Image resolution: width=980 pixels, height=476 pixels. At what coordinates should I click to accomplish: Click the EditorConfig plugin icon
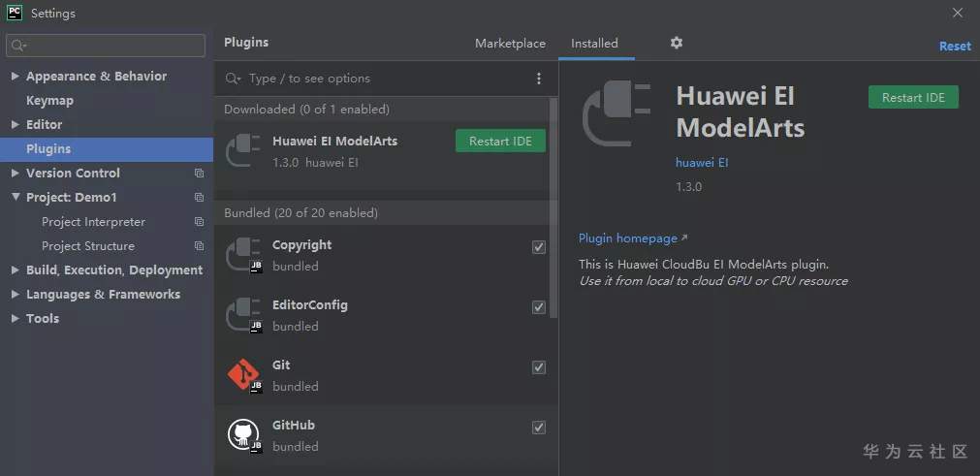coord(243,315)
